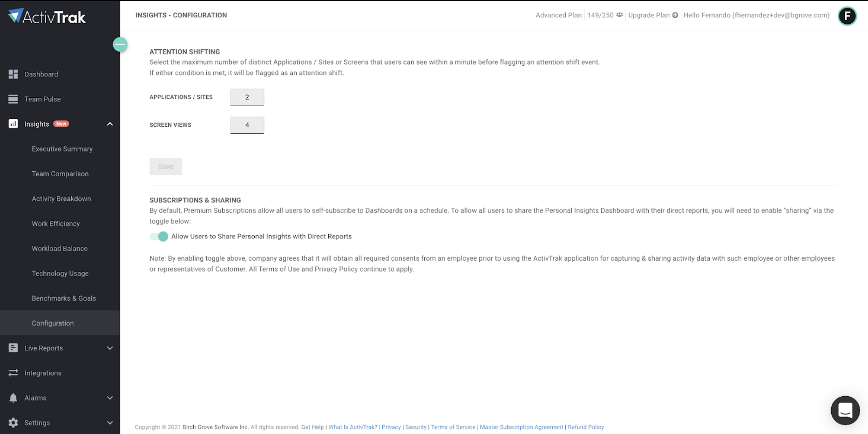Click the Subscriptions & Sharing heading
This screenshot has width=868, height=434.
(195, 200)
